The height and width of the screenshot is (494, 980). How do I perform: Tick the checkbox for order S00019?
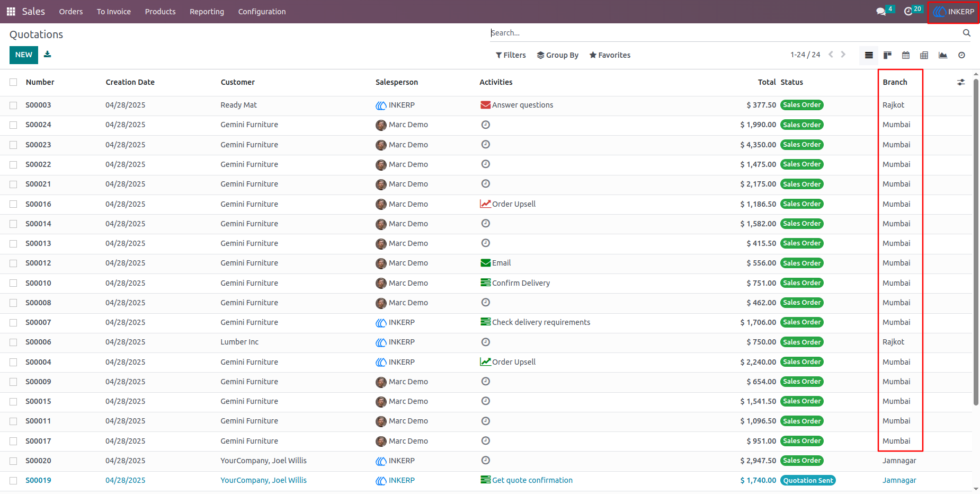click(13, 481)
